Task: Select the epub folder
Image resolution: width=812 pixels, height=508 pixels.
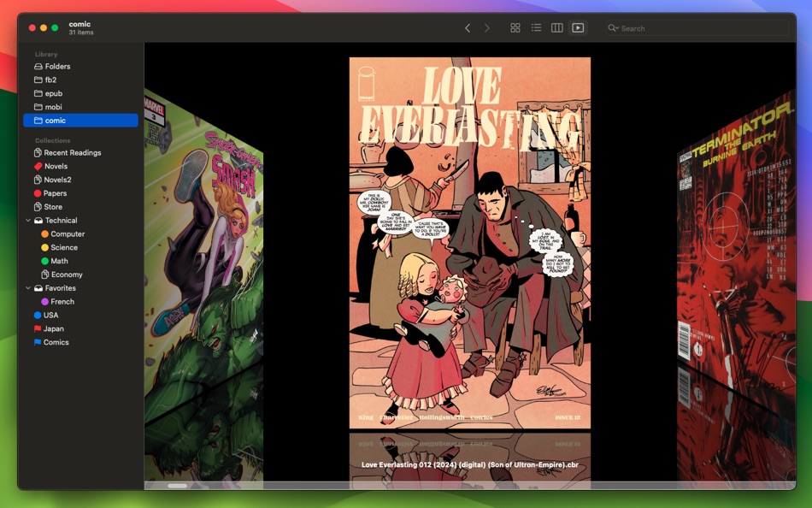Action: [81, 93]
